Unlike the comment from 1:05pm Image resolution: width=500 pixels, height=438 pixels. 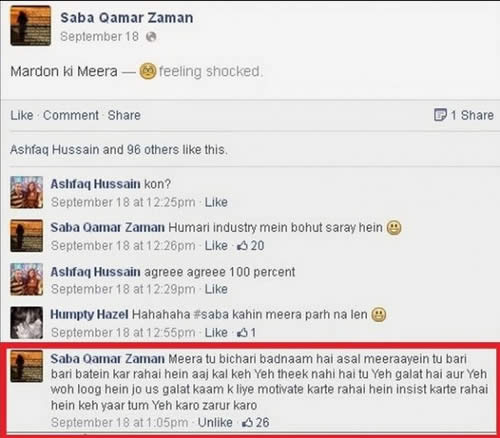[x=215, y=422]
